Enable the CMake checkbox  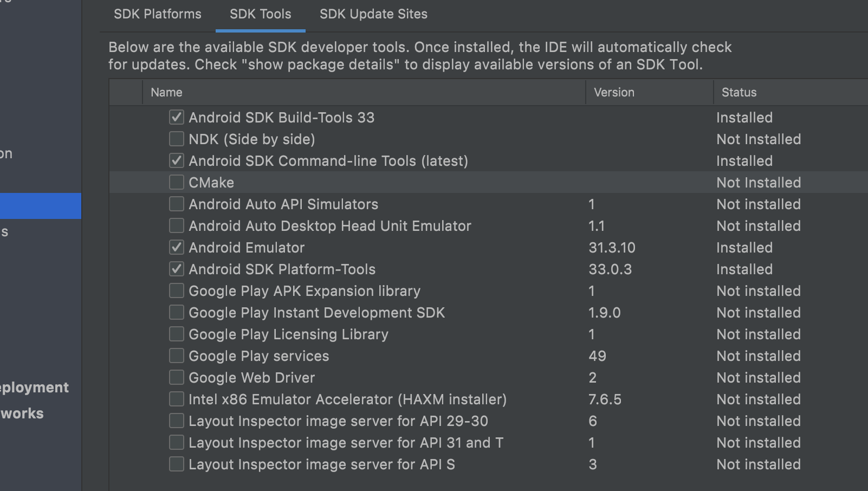176,182
